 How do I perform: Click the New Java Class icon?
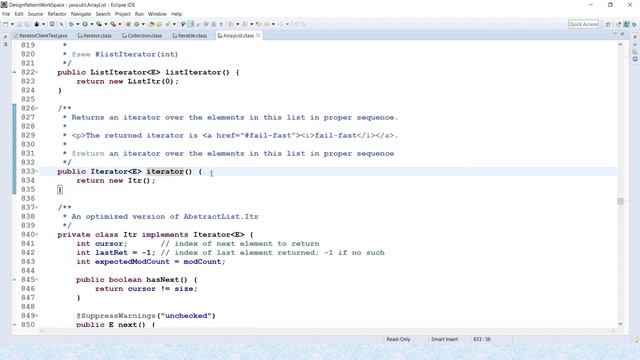point(137,24)
